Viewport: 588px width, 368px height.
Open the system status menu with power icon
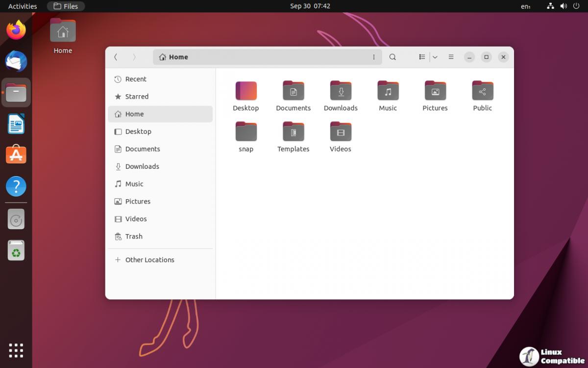click(576, 6)
